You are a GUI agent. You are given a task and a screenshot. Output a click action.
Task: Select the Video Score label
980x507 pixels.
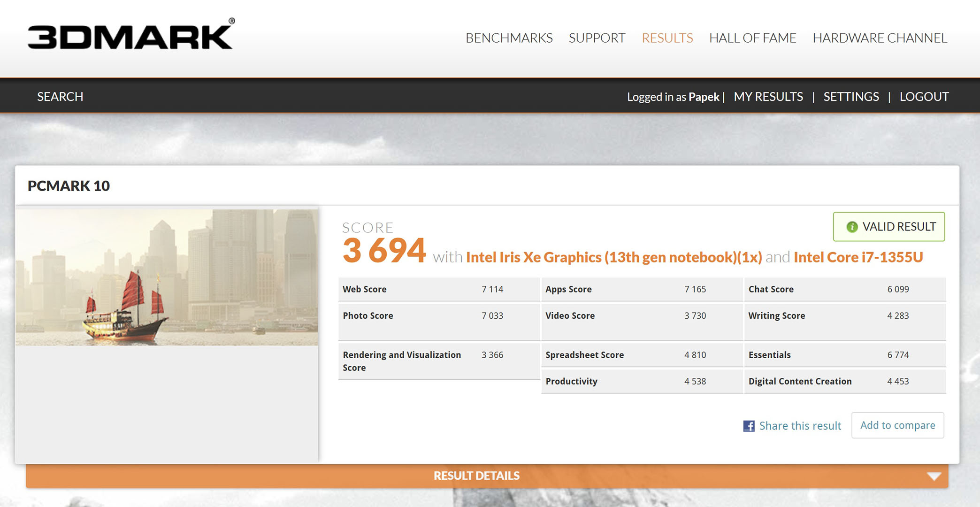coord(570,315)
